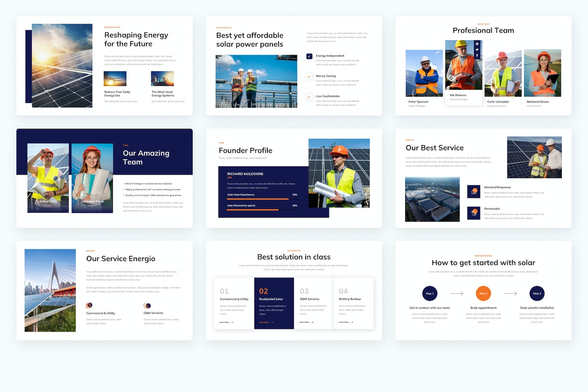Viewport: 588px width, 392px height.
Task: Click Learn More under O&M Services card
Action: pyautogui.click(x=306, y=322)
